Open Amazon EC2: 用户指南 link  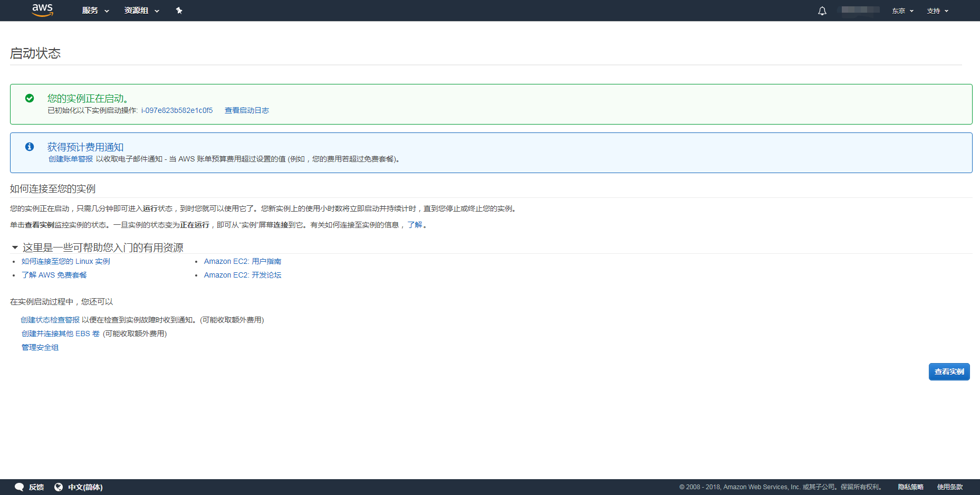pyautogui.click(x=242, y=261)
